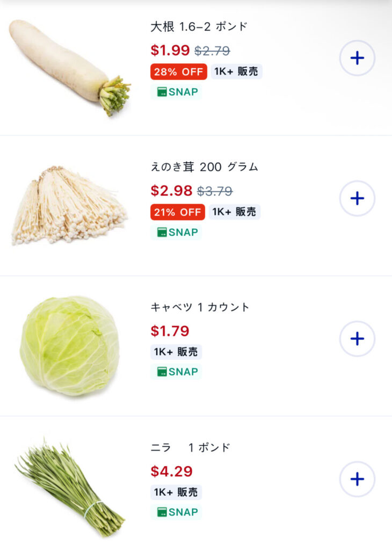
Task: Open product title ニラ 1 ポンド
Action: [191, 447]
